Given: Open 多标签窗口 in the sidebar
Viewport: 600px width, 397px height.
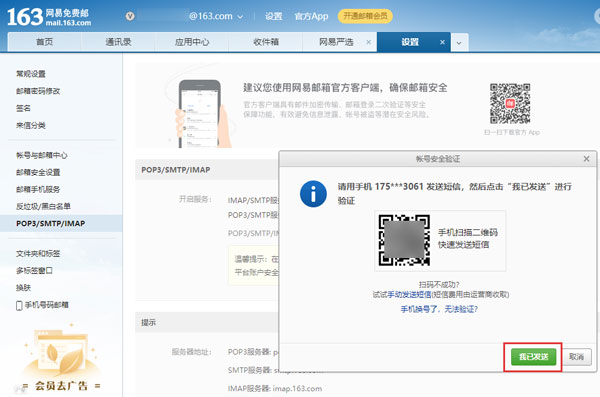Looking at the screenshot, I should tap(34, 271).
